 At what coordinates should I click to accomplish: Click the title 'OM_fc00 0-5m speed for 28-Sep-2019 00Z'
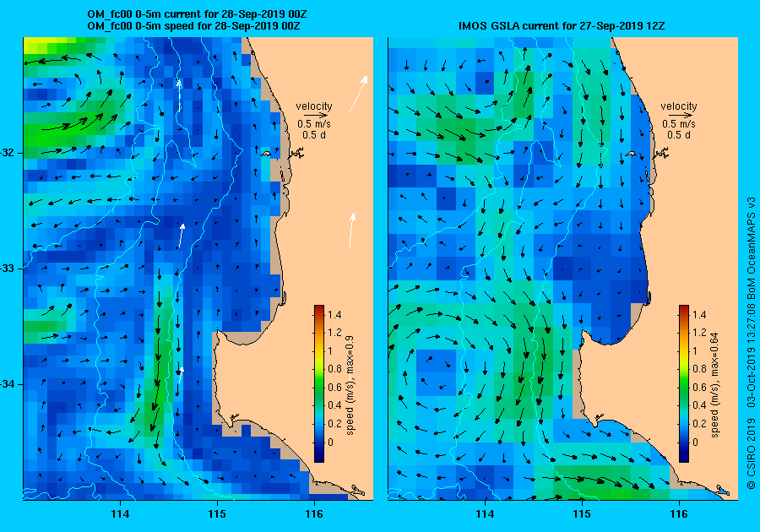(193, 25)
